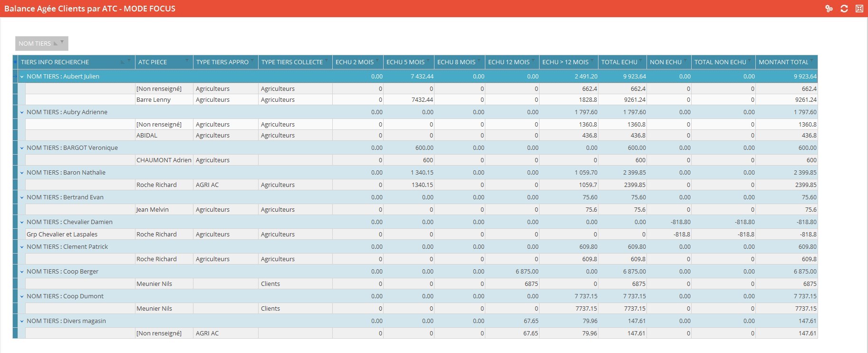Viewport: 868px width, 353px height.
Task: Collapse the Divers magasin group
Action: (x=22, y=321)
